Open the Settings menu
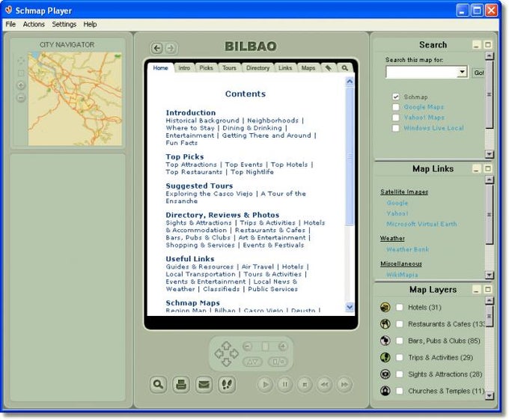 64,25
